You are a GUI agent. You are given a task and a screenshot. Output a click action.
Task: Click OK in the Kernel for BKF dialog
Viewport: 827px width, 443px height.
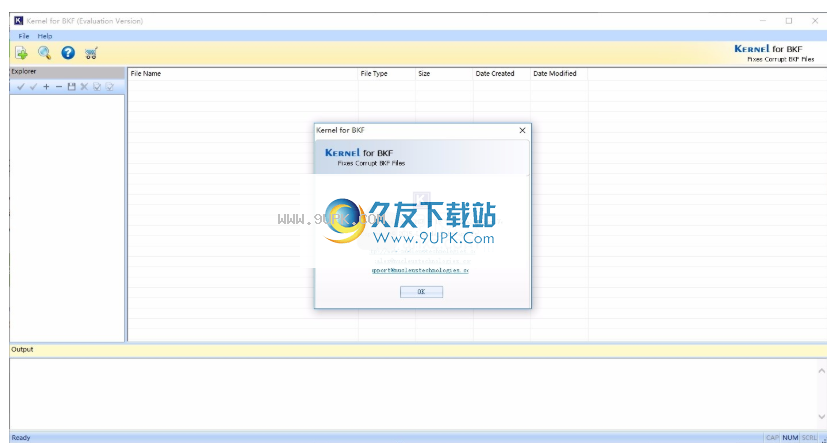[421, 292]
